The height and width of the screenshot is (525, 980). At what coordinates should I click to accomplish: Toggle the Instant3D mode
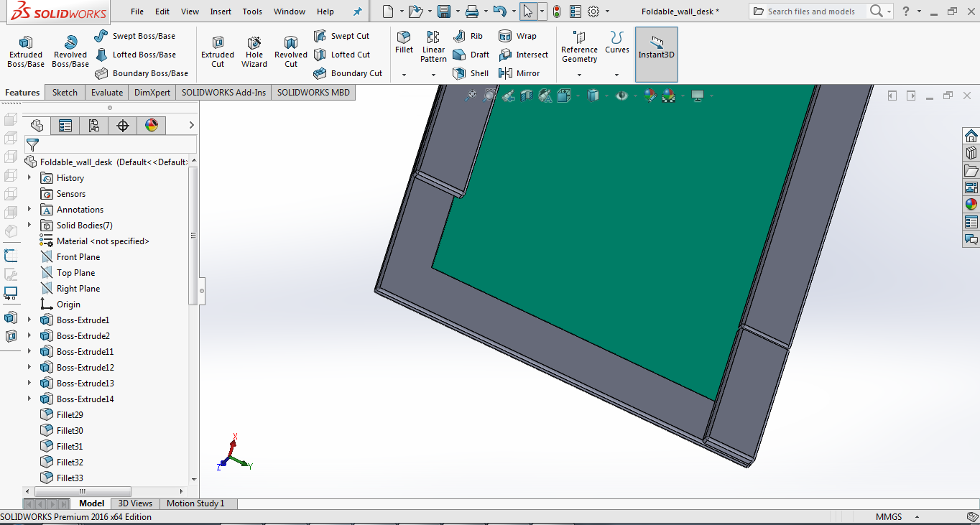click(657, 55)
